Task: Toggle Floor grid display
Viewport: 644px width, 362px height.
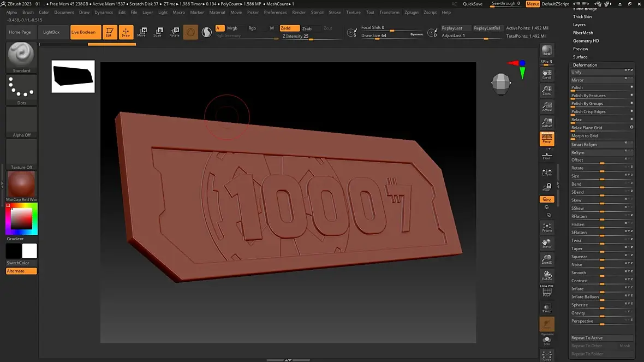Action: point(546,156)
